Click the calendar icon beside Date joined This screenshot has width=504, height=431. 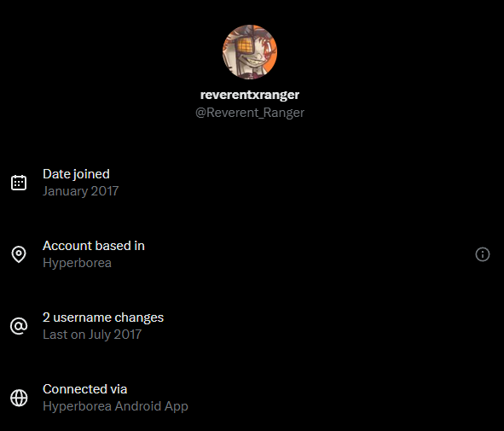19,183
